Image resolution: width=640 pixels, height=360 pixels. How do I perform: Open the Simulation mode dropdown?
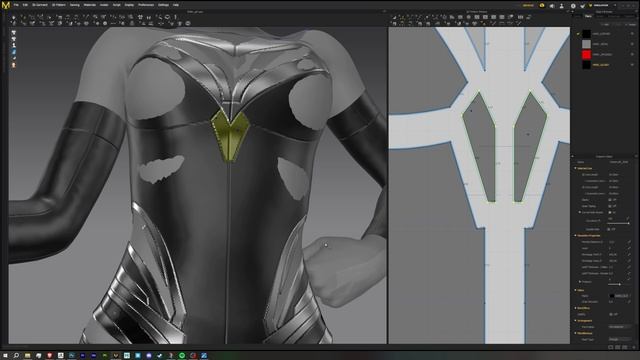(603, 5)
